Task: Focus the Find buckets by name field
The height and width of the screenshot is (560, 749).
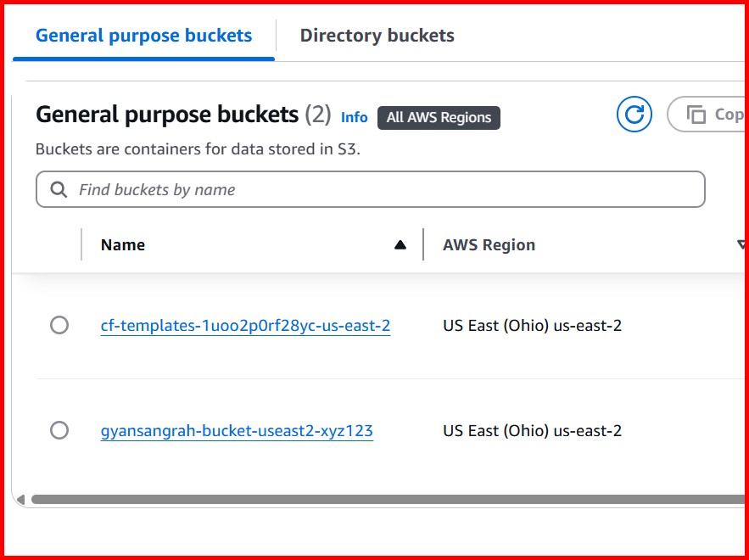Action: tap(370, 189)
